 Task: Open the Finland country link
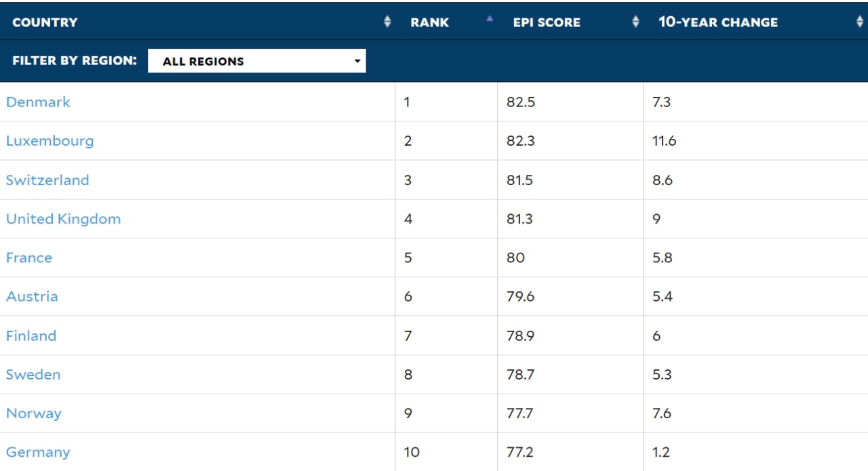click(31, 335)
